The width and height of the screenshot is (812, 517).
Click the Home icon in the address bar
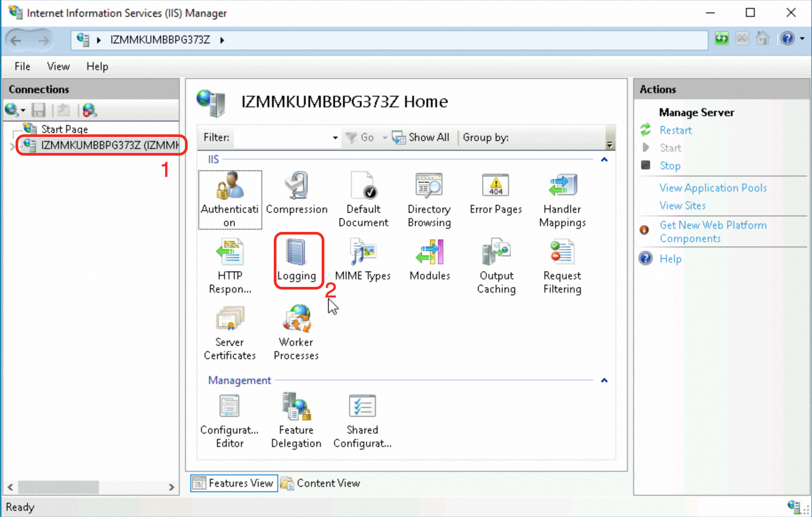tap(762, 39)
